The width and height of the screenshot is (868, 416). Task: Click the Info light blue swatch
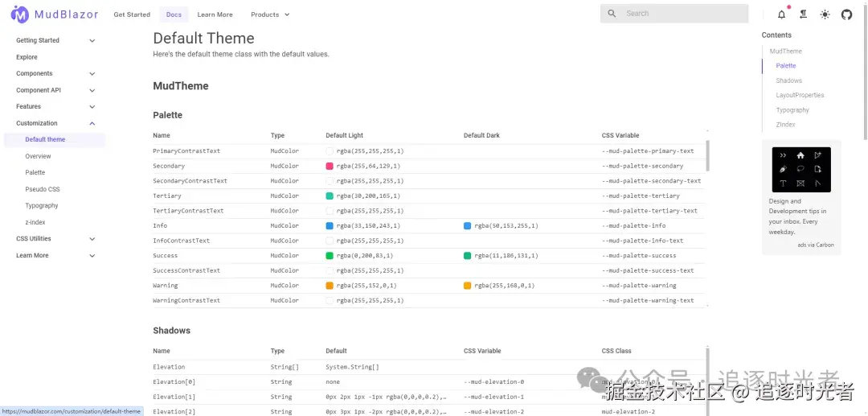pyautogui.click(x=330, y=226)
